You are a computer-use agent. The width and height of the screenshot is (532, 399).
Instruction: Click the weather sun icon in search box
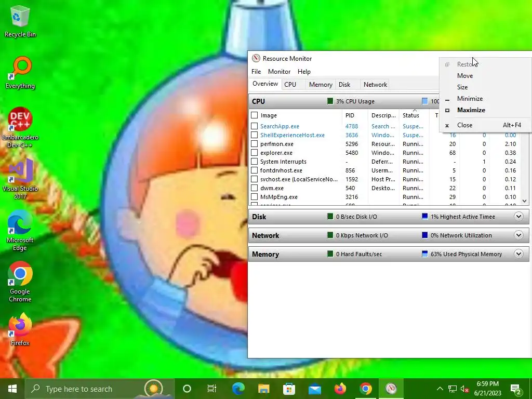[x=153, y=388]
